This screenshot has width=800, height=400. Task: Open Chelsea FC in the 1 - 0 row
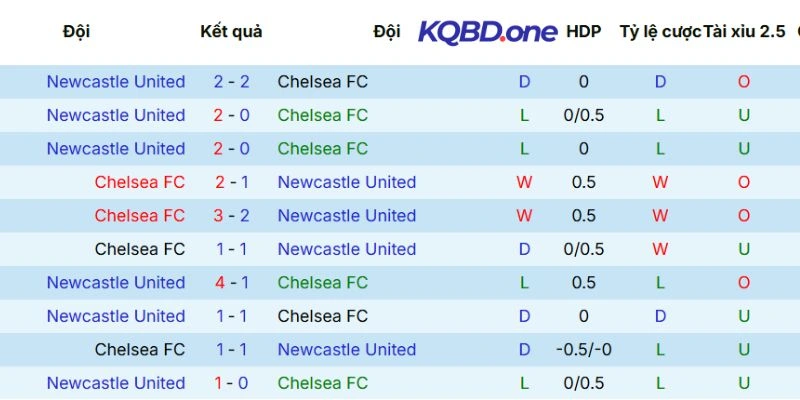[x=322, y=383]
